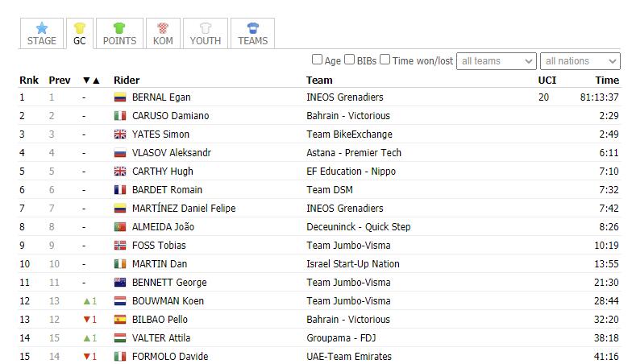Viewport: 632px width, 364px height.
Task: Select the GC tab
Action: coord(79,34)
